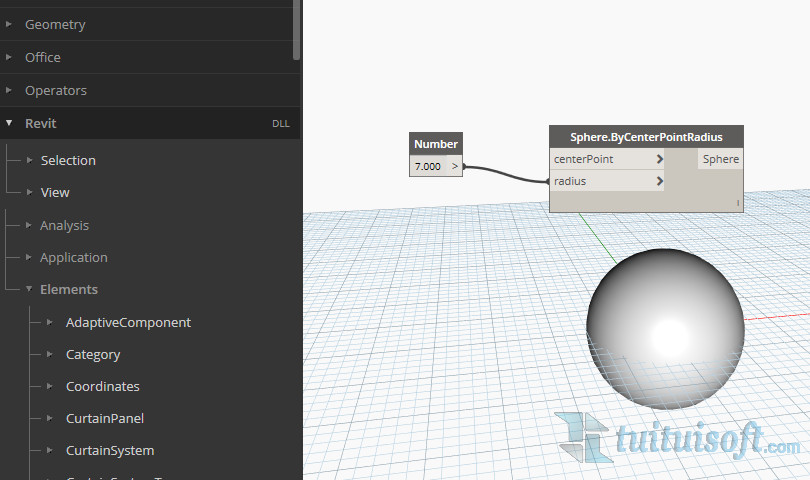Open the Operators library category
This screenshot has height=480, width=810.
coord(56,90)
